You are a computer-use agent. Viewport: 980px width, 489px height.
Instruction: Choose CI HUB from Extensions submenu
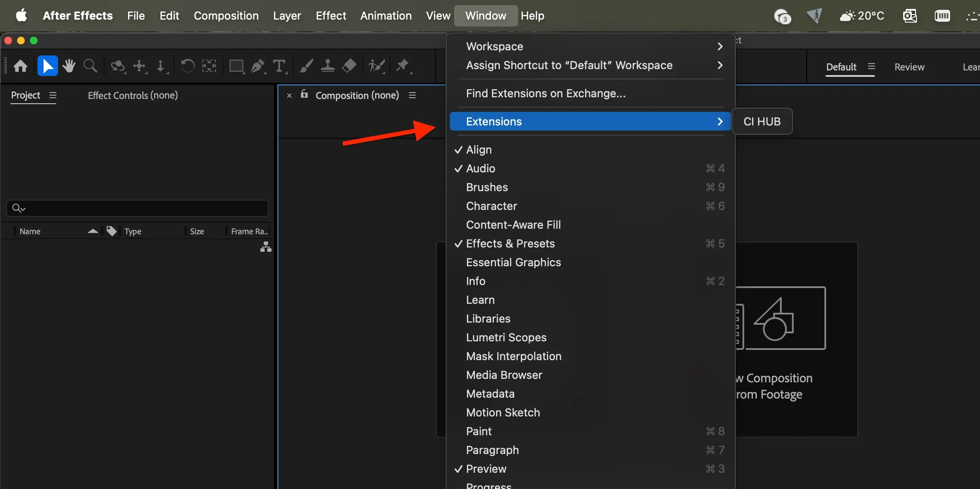coord(762,122)
